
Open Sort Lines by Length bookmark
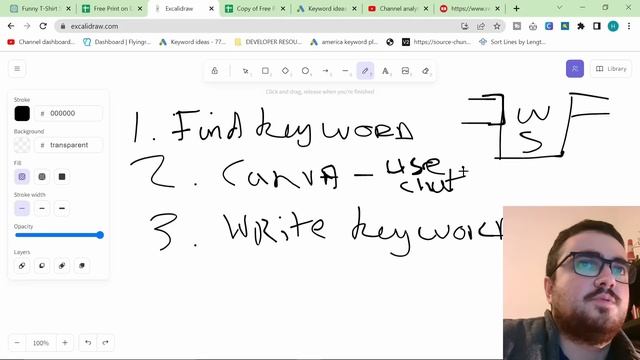(x=512, y=42)
